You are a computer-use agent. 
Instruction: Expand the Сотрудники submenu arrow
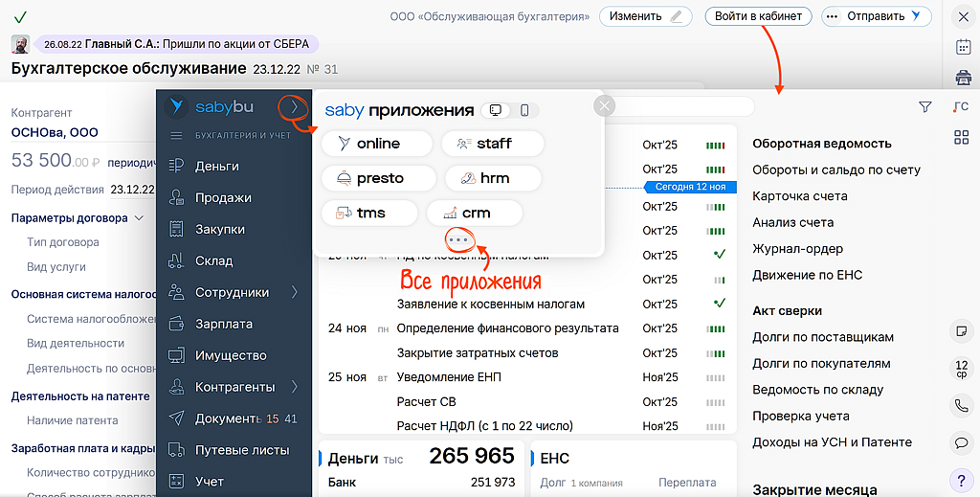(x=295, y=292)
